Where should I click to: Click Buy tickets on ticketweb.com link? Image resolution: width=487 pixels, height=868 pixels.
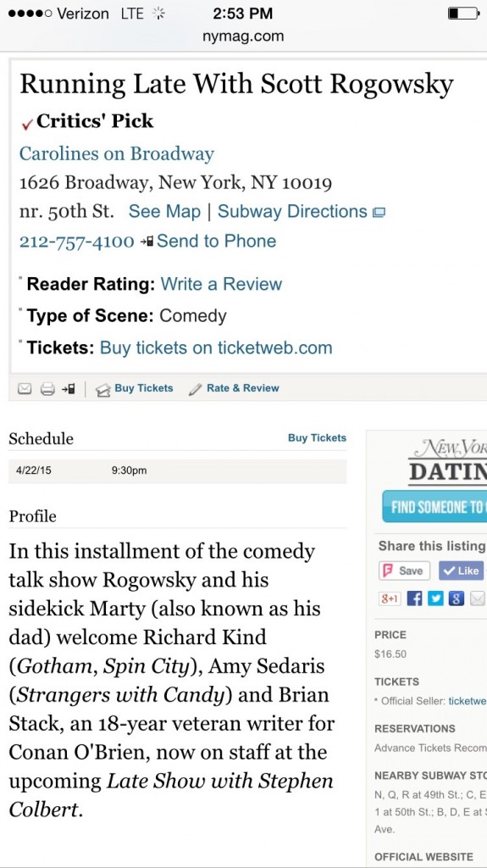[216, 348]
